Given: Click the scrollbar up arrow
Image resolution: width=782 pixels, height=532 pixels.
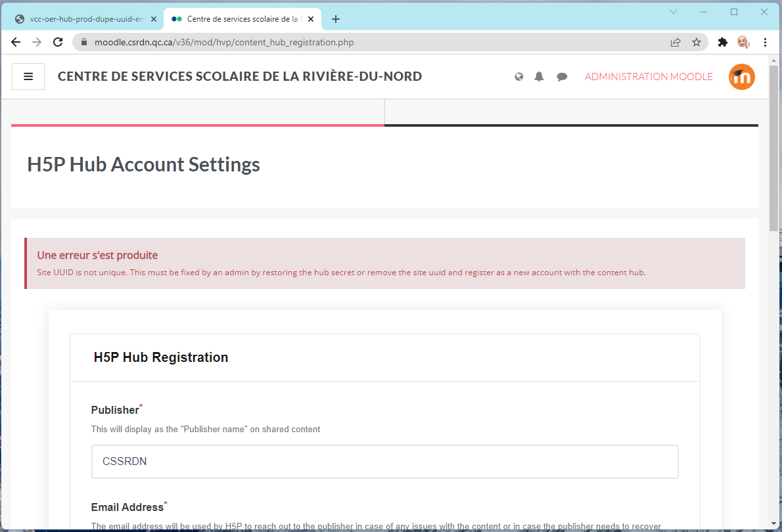Looking at the screenshot, I should click(773, 60).
